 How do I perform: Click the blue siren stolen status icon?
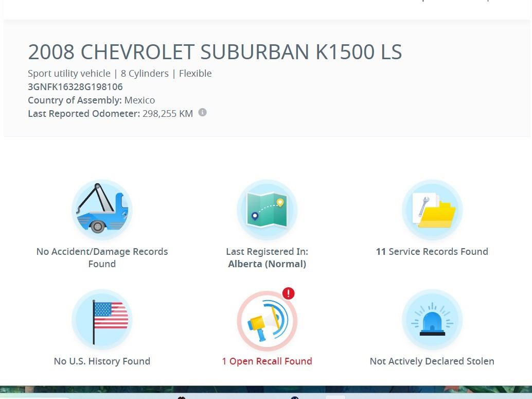pyautogui.click(x=432, y=320)
